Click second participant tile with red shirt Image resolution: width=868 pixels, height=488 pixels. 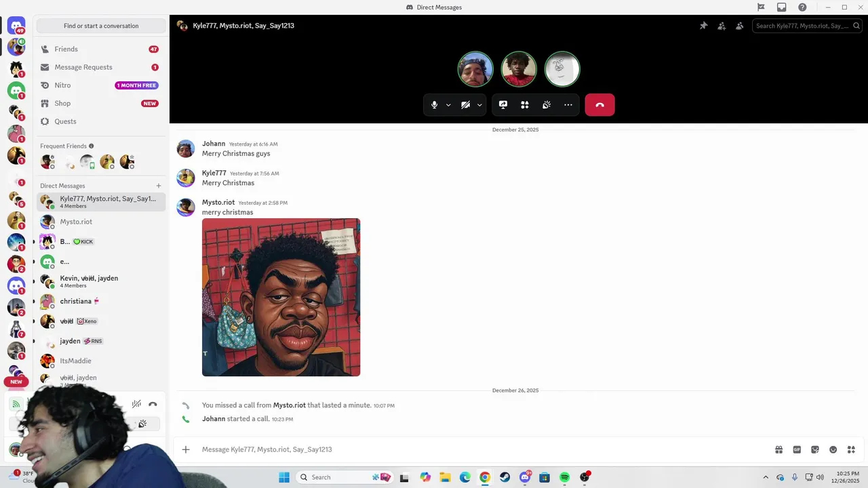tap(519, 69)
